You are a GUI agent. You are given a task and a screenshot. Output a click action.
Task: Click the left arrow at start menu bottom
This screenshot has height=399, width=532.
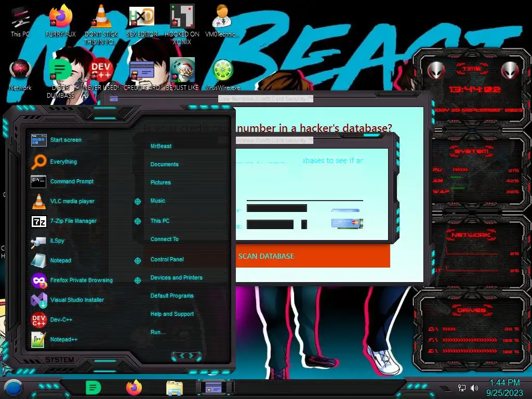click(181, 356)
